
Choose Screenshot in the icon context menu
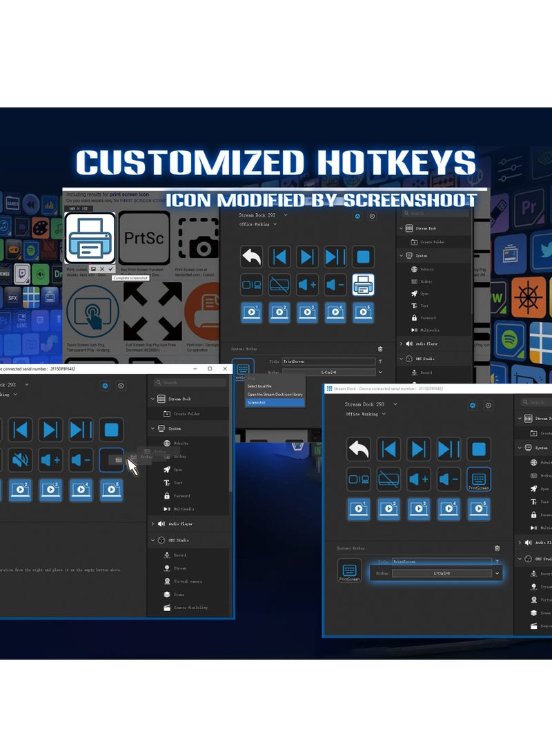[275, 403]
